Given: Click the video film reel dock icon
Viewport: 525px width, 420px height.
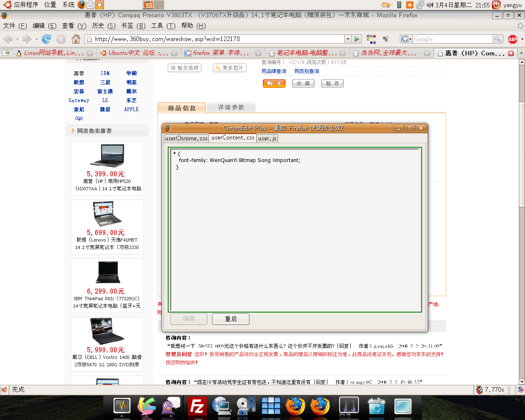Looking at the screenshot, I should click(246, 406).
